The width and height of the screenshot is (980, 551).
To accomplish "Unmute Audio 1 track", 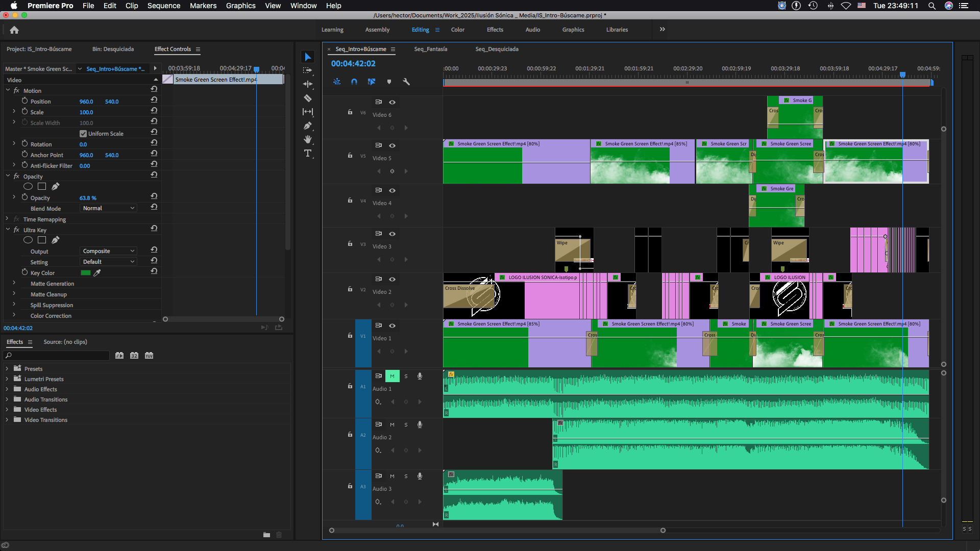I will point(392,376).
